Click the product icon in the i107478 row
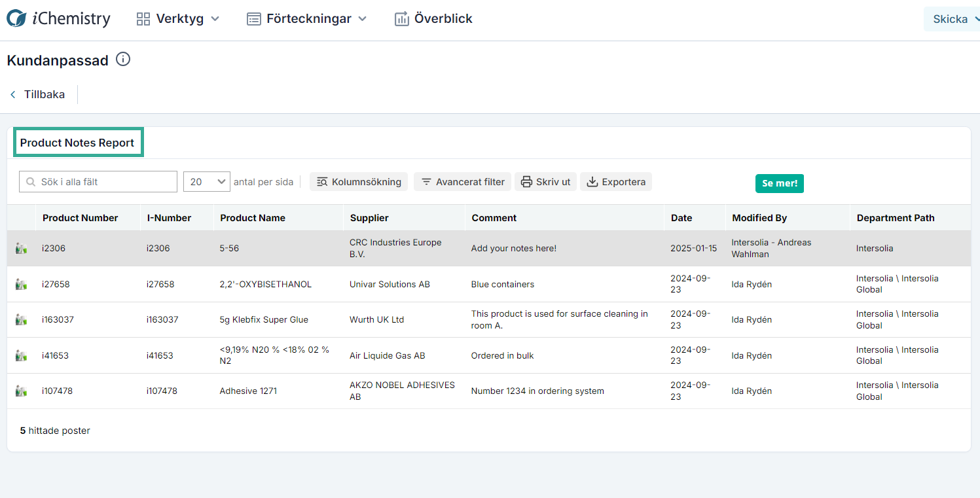Screen dimensions: 980x498 click(x=22, y=391)
